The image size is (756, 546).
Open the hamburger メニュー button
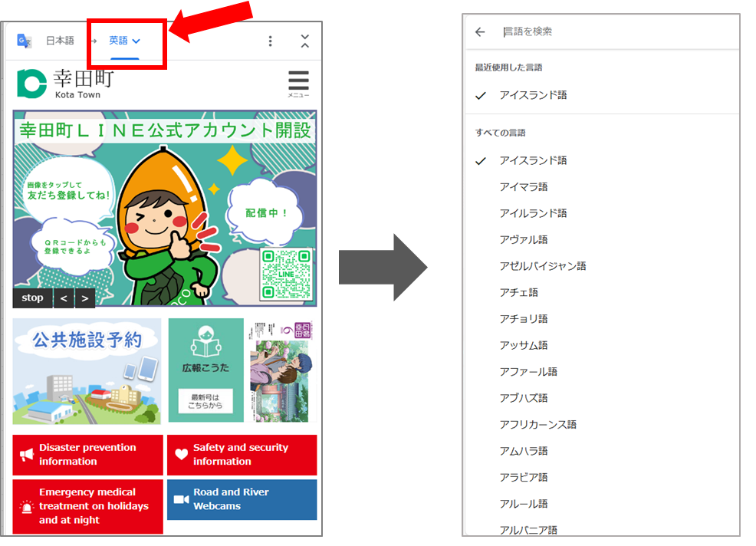pyautogui.click(x=298, y=84)
